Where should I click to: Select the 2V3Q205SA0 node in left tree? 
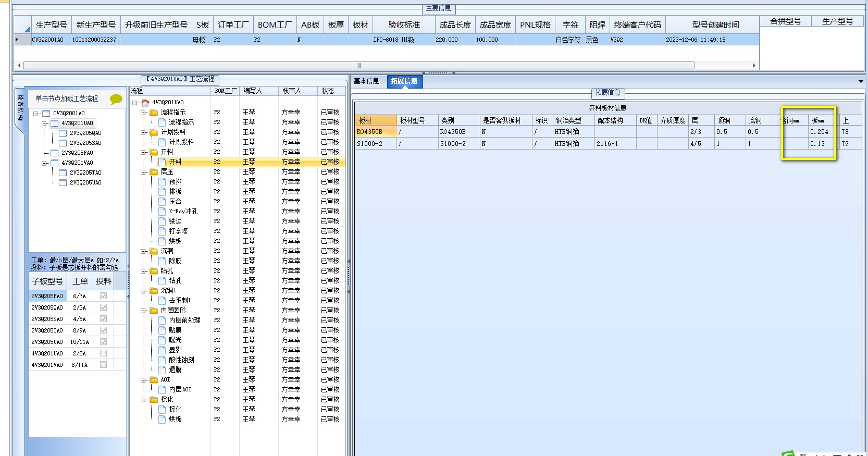click(x=85, y=143)
